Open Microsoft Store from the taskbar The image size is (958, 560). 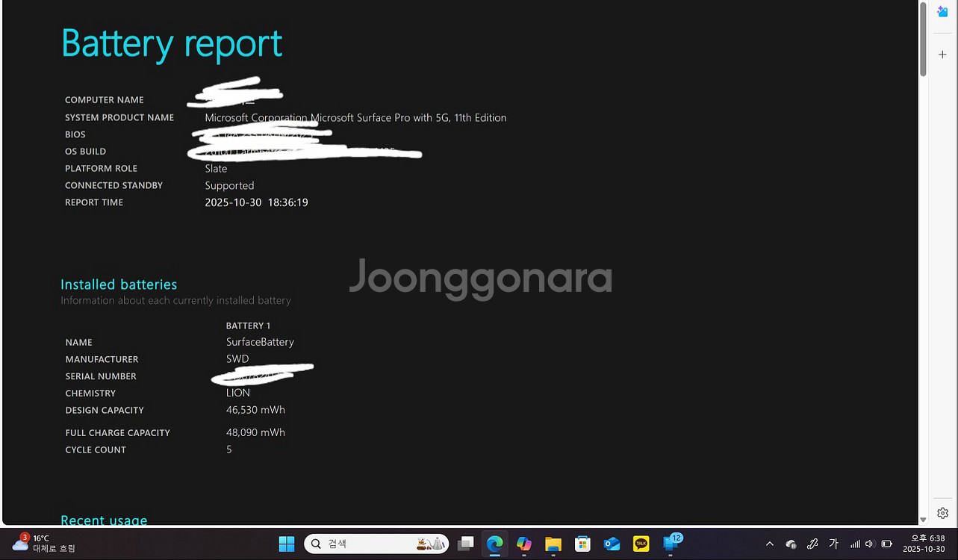(x=582, y=544)
